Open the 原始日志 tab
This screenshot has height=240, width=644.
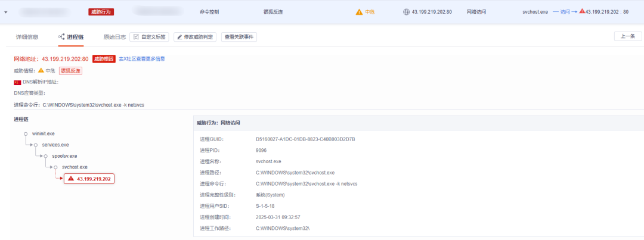pyautogui.click(x=114, y=37)
